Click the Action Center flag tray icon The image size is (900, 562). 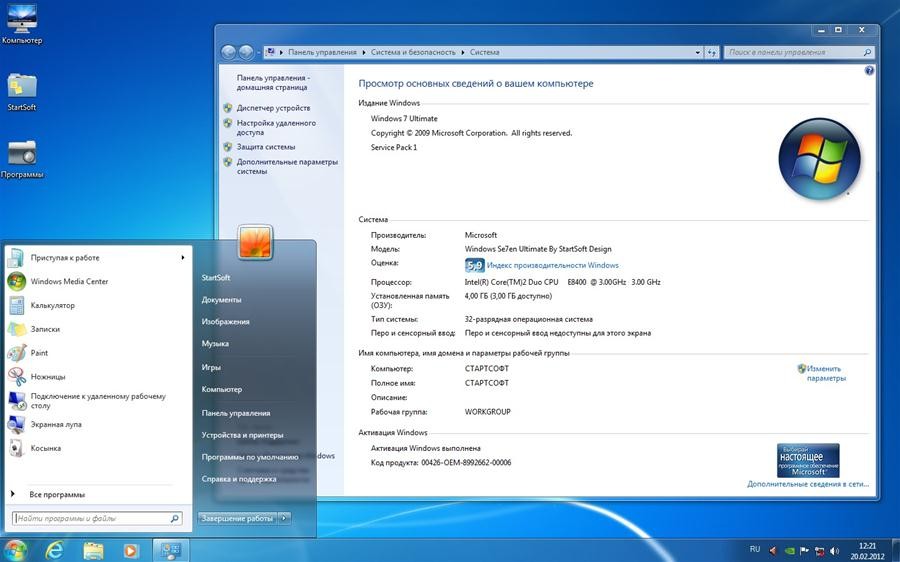click(x=805, y=551)
